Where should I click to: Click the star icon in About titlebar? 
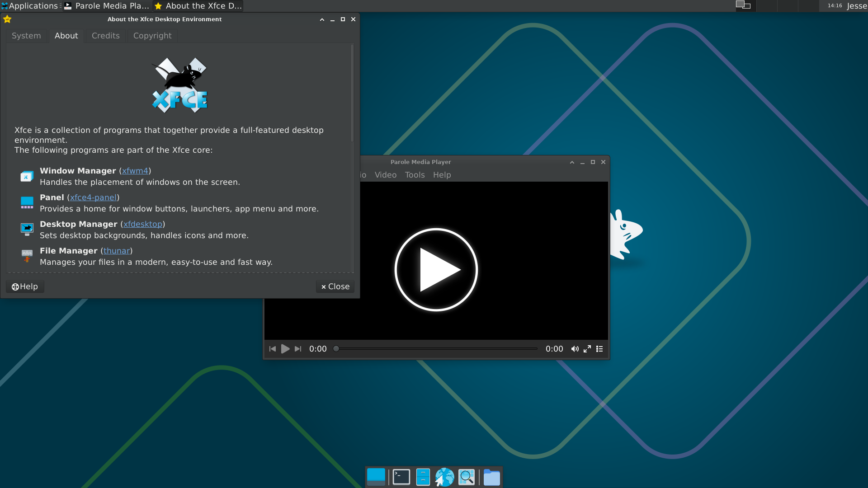pyautogui.click(x=7, y=19)
